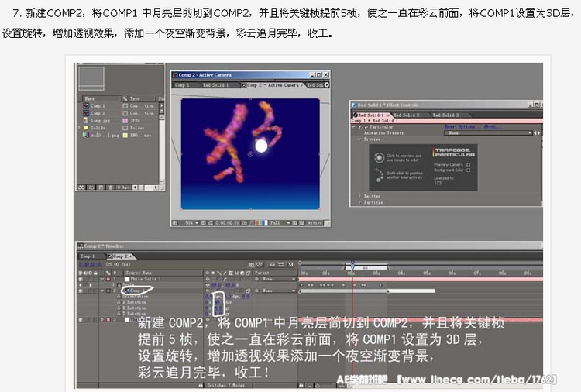Create a new folder in Project panel
This screenshot has width=581, height=392.
[x=91, y=187]
